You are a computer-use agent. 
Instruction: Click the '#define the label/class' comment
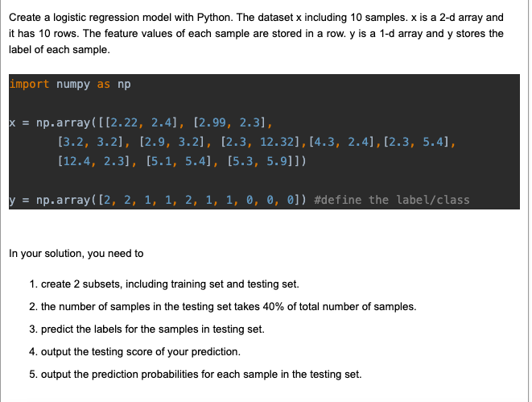pos(392,200)
